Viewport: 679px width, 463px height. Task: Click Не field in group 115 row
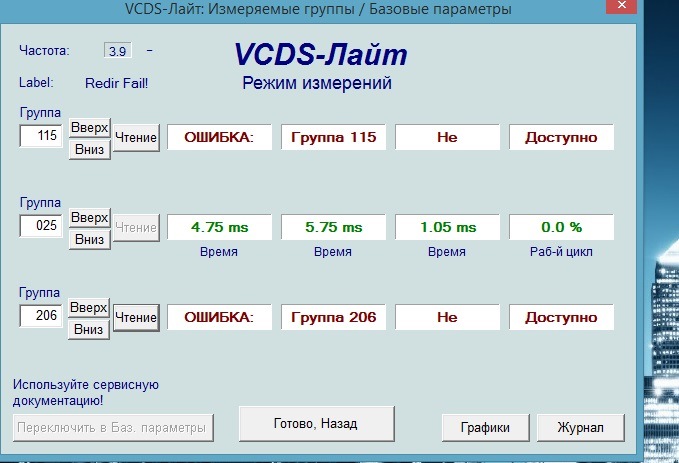click(x=447, y=137)
